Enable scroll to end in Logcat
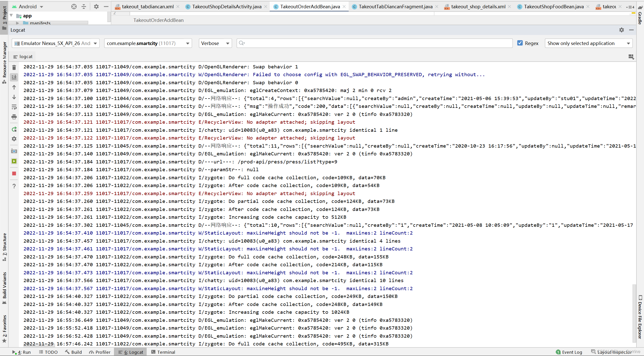The width and height of the screenshot is (644, 356). pos(14,77)
